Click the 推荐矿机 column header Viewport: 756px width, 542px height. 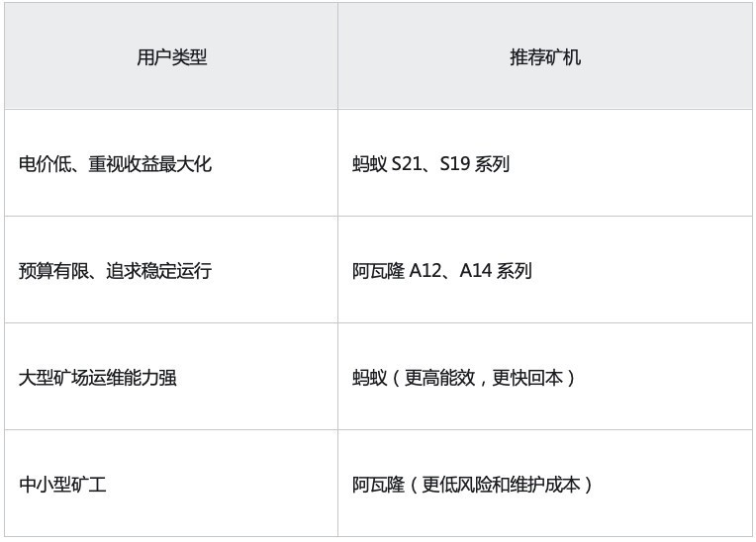(x=545, y=56)
